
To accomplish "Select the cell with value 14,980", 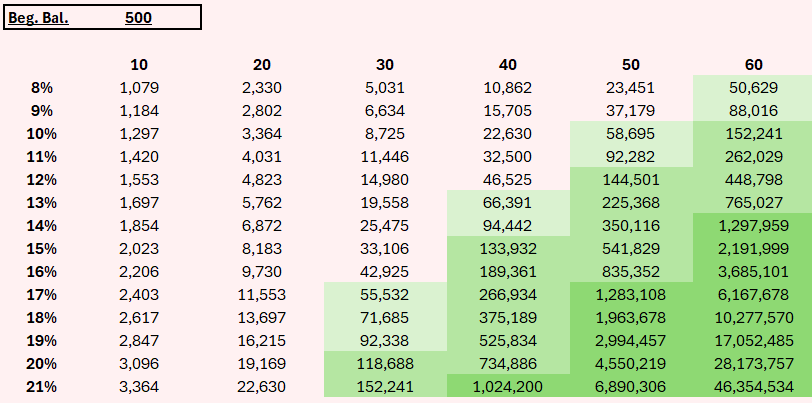I will (x=384, y=180).
